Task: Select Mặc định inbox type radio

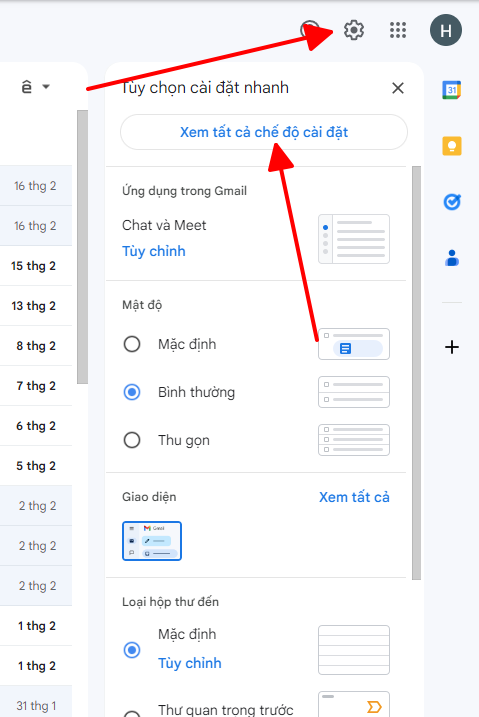Action: coord(132,650)
